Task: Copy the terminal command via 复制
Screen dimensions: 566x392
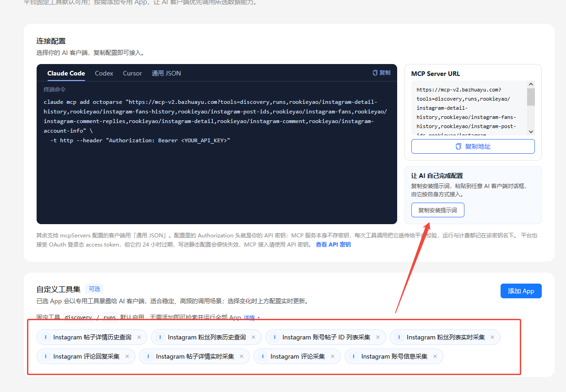Action: click(x=382, y=73)
